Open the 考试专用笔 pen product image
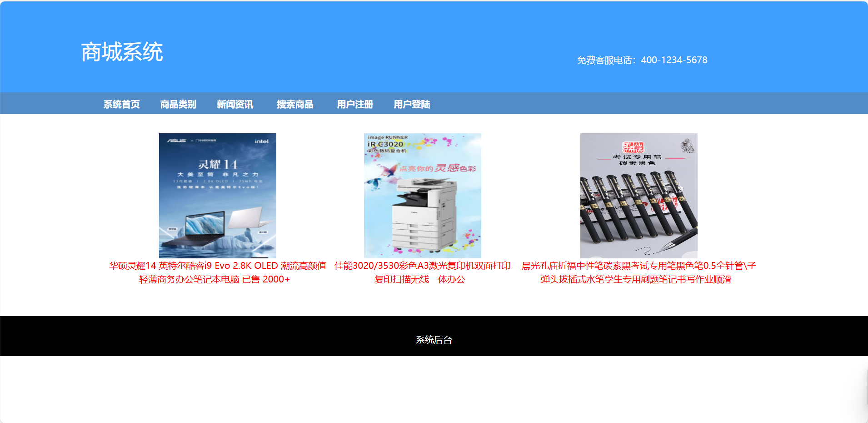 (x=639, y=196)
